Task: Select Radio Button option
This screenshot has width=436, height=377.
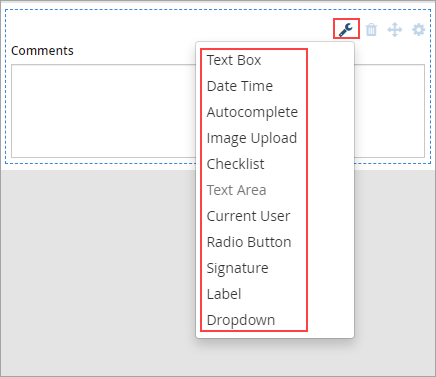Action: click(x=249, y=242)
